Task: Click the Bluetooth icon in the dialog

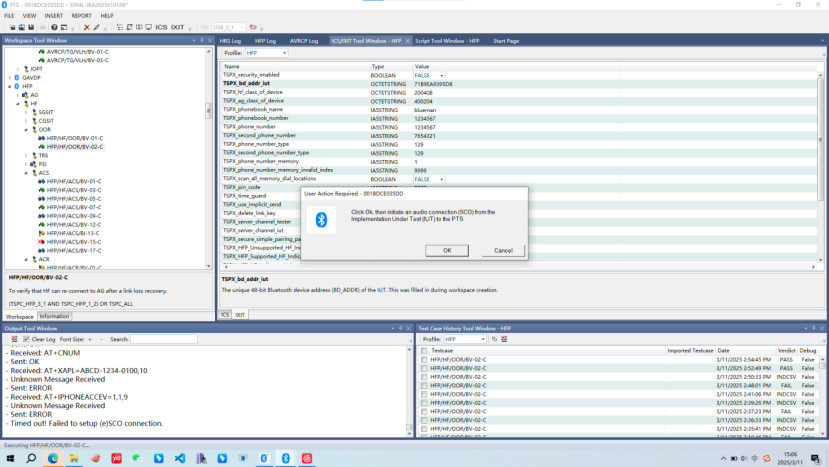Action: pos(321,219)
